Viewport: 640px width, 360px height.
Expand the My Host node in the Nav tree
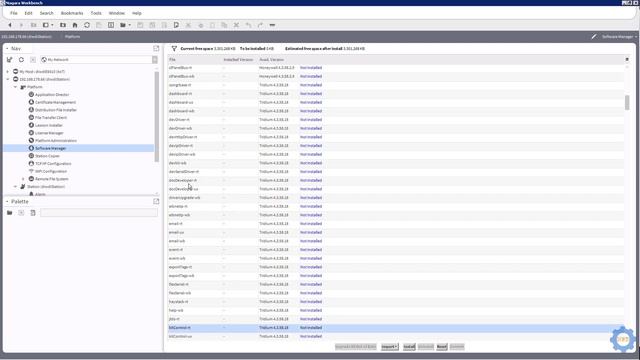(7, 71)
